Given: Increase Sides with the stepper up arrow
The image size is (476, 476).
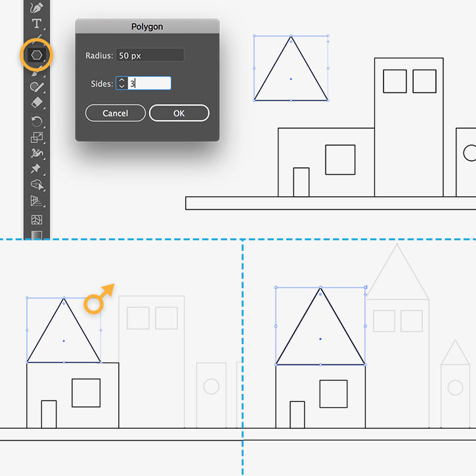Looking at the screenshot, I should click(x=121, y=80).
